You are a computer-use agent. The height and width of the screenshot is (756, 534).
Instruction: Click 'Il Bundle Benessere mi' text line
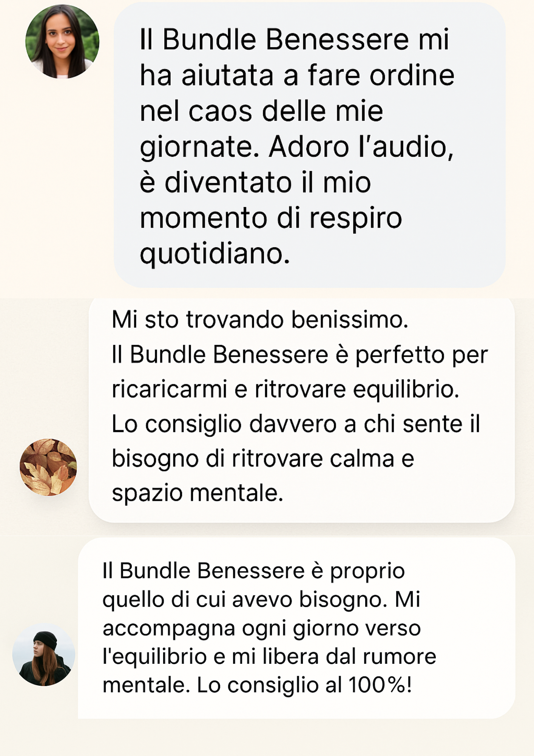(294, 39)
